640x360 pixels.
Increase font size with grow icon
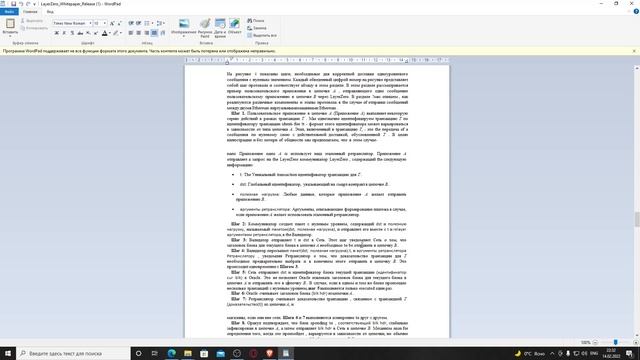click(x=112, y=23)
